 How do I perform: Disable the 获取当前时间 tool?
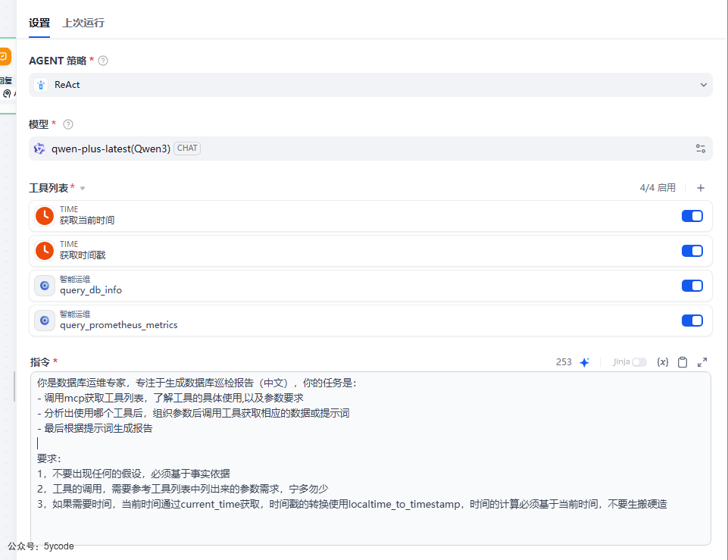pos(692,215)
